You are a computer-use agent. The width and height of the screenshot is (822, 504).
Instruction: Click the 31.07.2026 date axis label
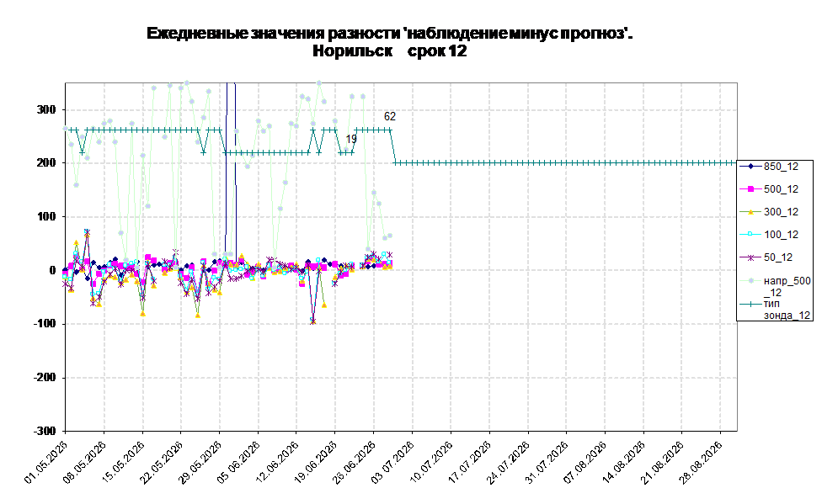pos(547,462)
